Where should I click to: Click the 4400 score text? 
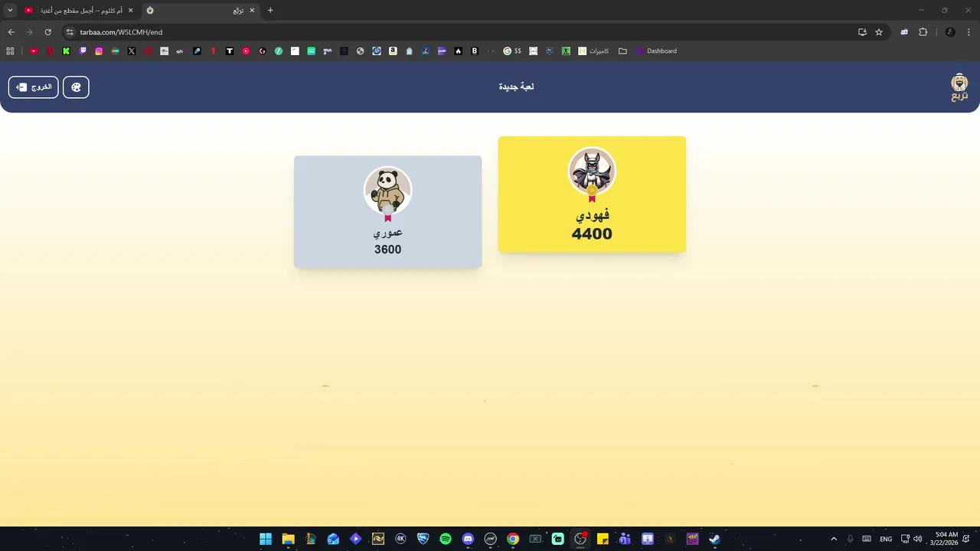coord(592,234)
